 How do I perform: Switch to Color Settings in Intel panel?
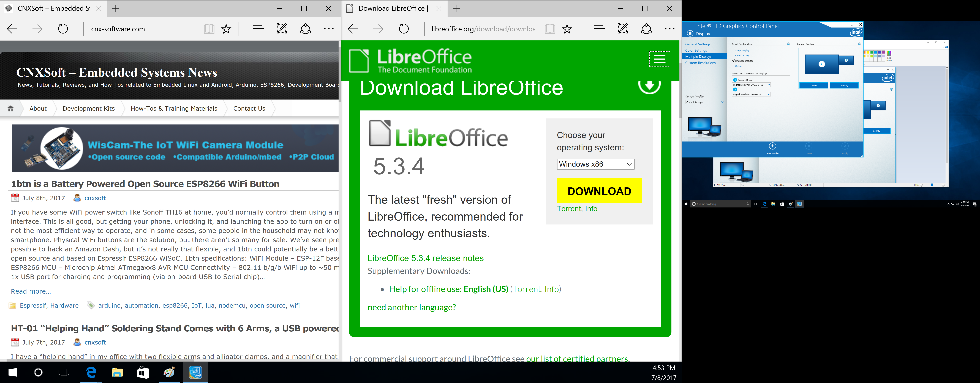click(696, 50)
